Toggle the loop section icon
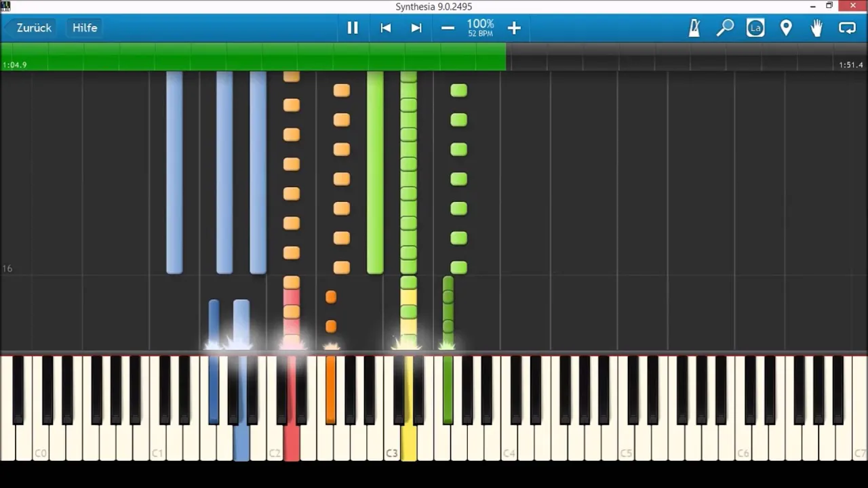Viewport: 868px width, 488px height. [x=848, y=28]
